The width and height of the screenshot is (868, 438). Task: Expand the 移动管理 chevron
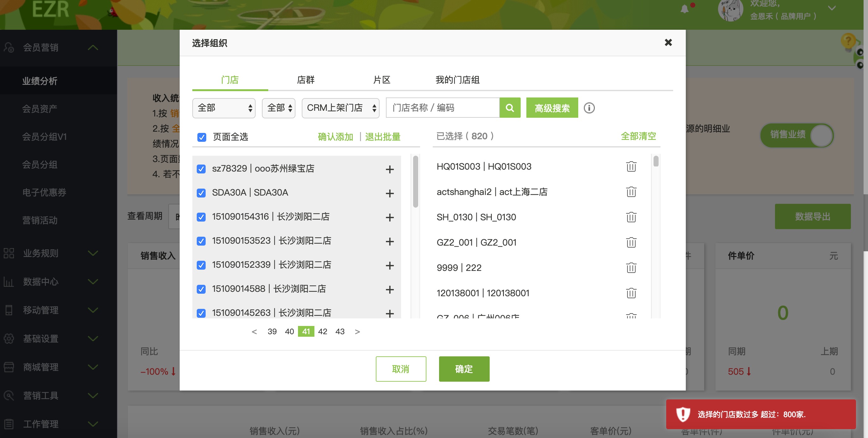click(x=93, y=310)
